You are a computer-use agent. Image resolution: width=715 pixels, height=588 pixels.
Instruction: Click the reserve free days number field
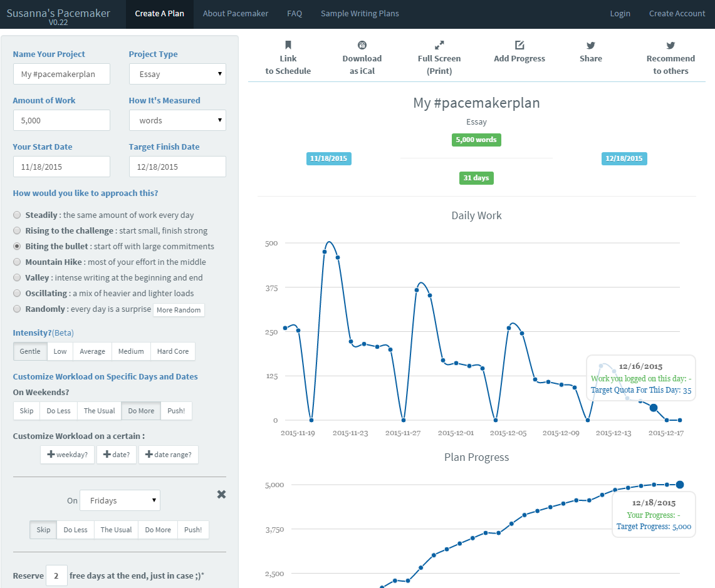point(56,575)
